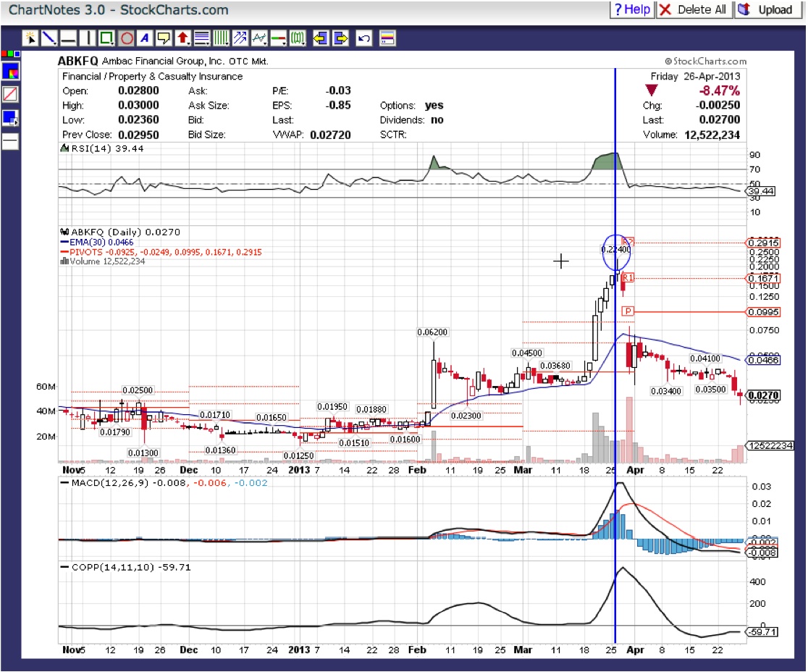Click the blue circle annotation at 0.22400
The image size is (808, 672).
pyautogui.click(x=616, y=252)
